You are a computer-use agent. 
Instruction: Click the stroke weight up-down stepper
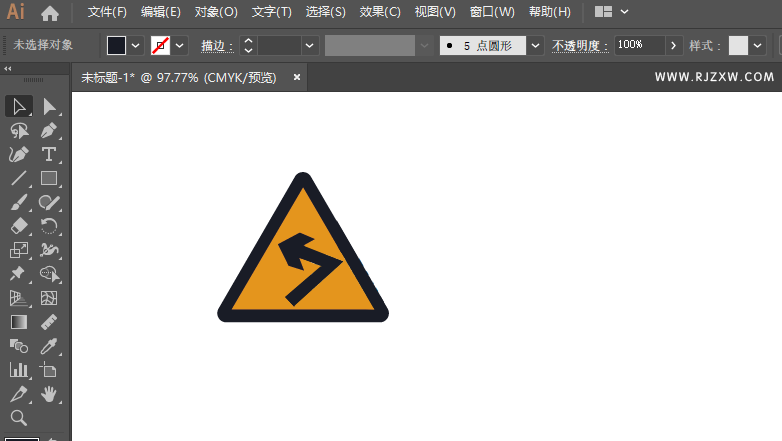click(248, 45)
